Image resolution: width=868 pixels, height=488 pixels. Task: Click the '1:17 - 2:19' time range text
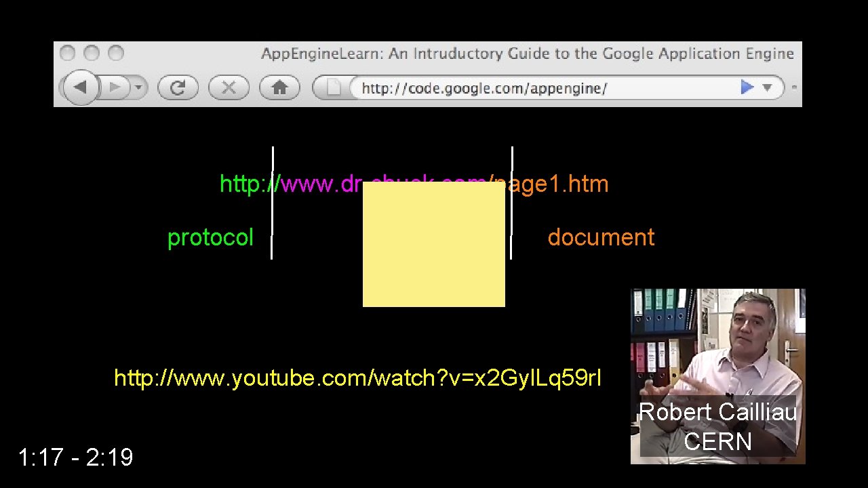pos(75,457)
